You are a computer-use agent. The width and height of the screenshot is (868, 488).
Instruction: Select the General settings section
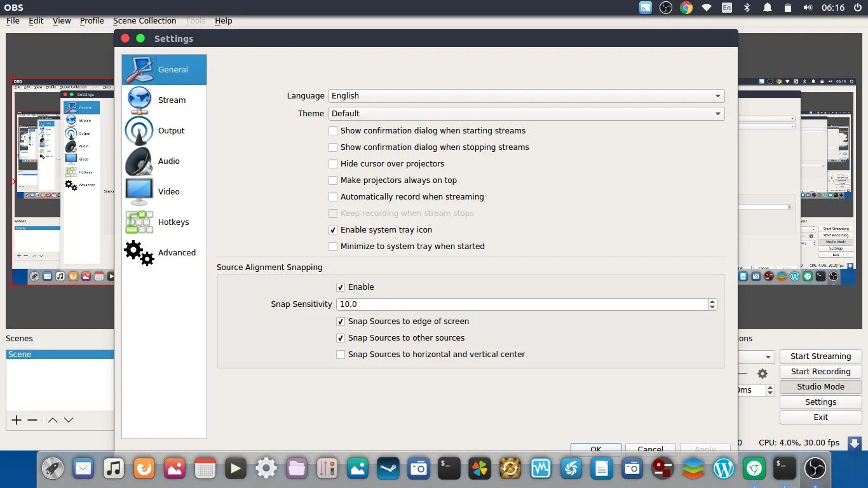coord(164,70)
